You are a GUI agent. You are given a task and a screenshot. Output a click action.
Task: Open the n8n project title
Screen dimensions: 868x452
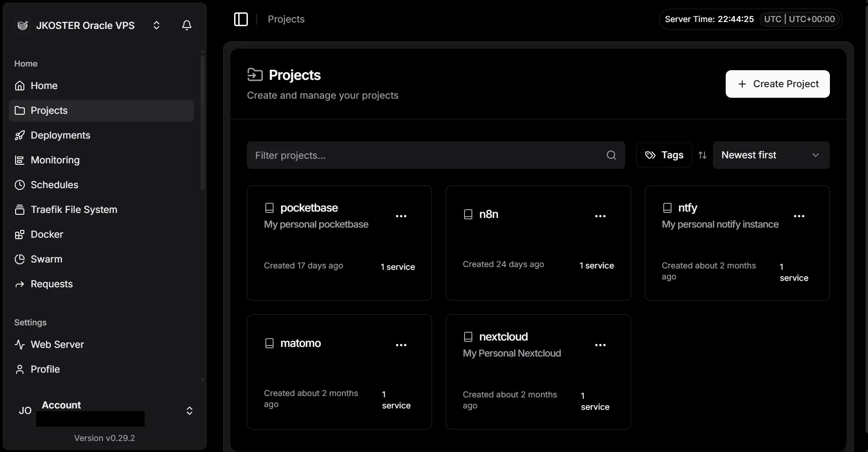[489, 214]
